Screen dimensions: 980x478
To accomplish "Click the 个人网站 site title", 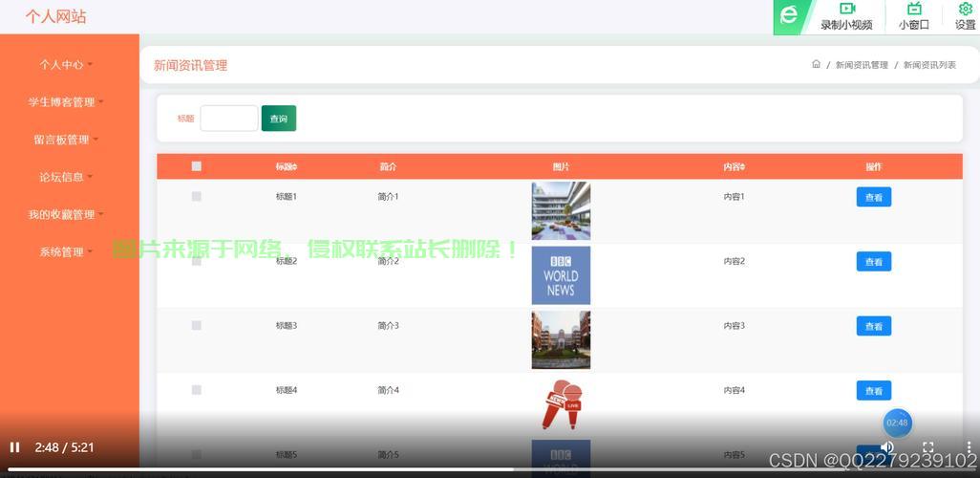I will tap(55, 17).
